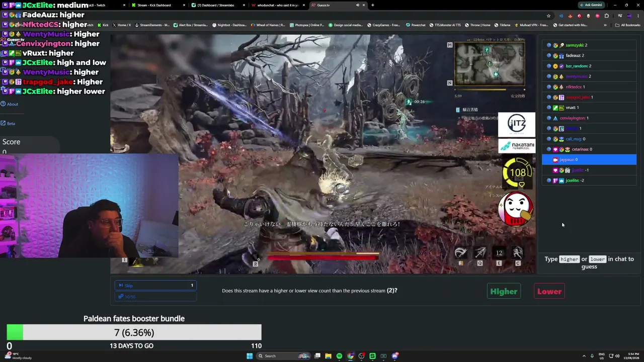Use the 50/50 lifeline button
This screenshot has height=362, width=644.
155,297
